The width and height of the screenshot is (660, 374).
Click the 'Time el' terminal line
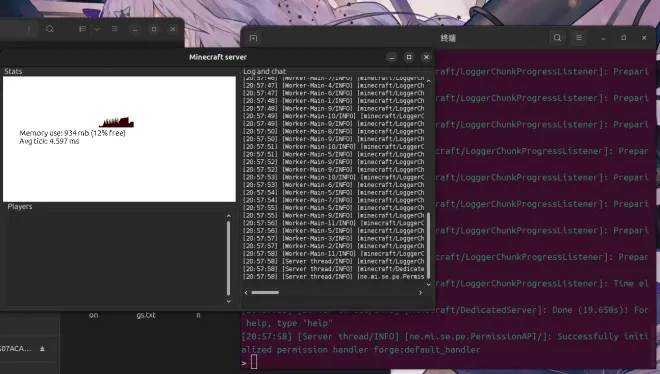tap(631, 284)
